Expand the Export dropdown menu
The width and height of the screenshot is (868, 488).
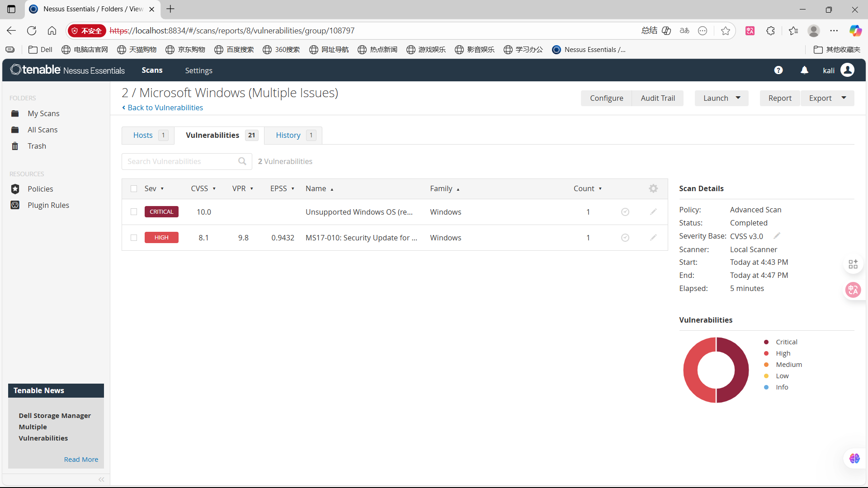(843, 98)
